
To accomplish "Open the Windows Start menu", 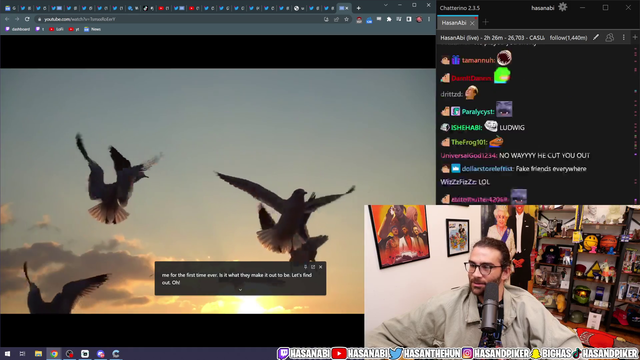I will click(x=7, y=353).
